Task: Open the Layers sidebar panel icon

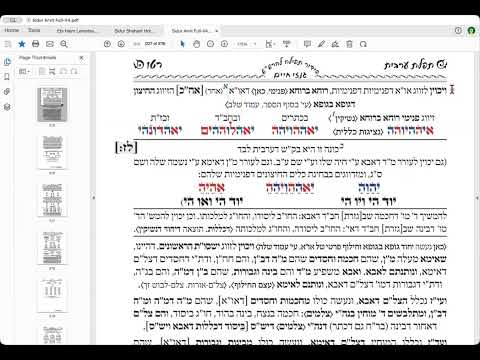Action: (x=7, y=107)
